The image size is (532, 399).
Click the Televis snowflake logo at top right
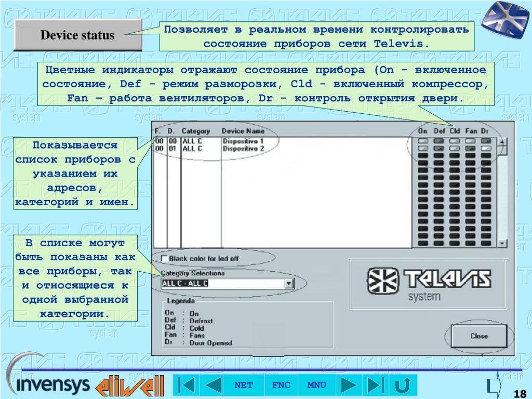504,19
